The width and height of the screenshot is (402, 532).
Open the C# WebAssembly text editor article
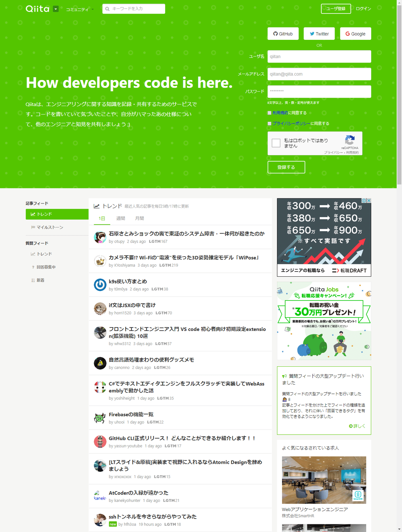coord(187,387)
